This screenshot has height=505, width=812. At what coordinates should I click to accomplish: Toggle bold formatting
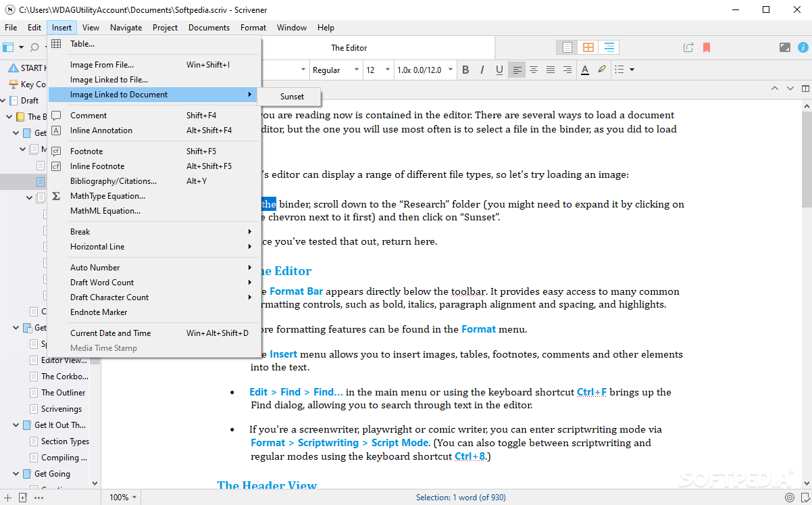pyautogui.click(x=465, y=70)
